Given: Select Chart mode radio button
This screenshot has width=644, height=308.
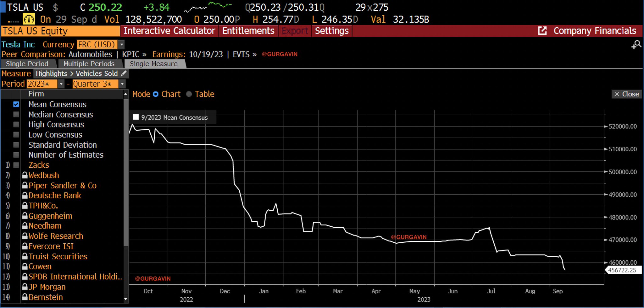Looking at the screenshot, I should [x=156, y=94].
